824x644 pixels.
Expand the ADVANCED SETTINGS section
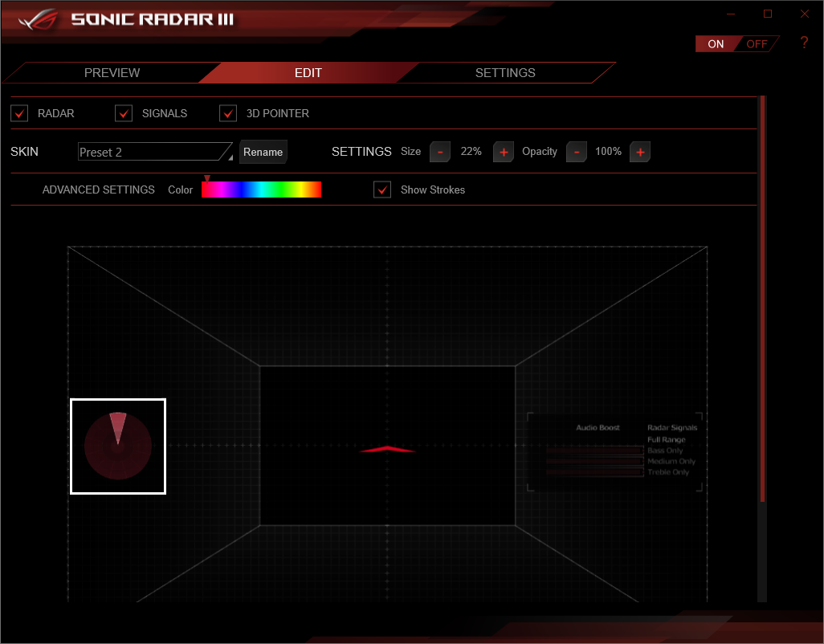(x=98, y=190)
